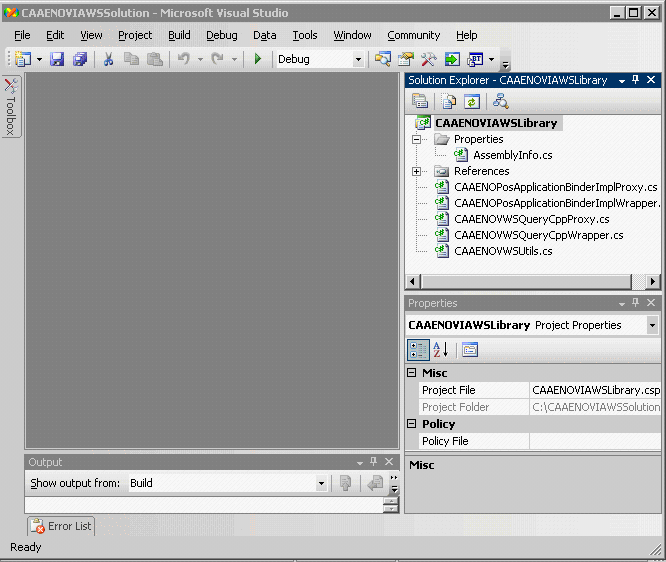Click the New Project toolbar icon
The height and width of the screenshot is (562, 666).
coord(23,59)
